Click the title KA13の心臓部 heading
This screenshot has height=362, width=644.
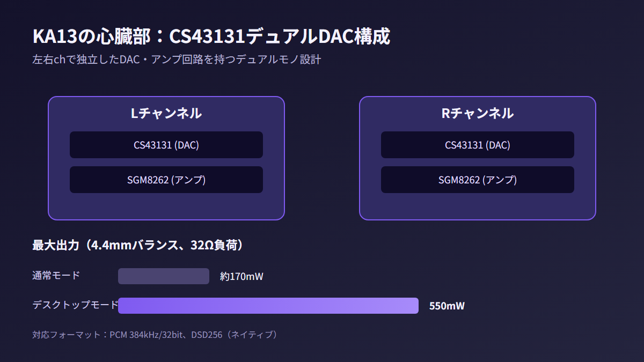tap(211, 36)
